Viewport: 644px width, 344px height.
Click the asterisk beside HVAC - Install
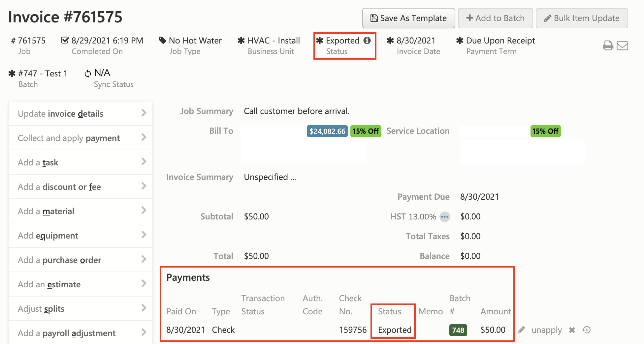point(241,41)
